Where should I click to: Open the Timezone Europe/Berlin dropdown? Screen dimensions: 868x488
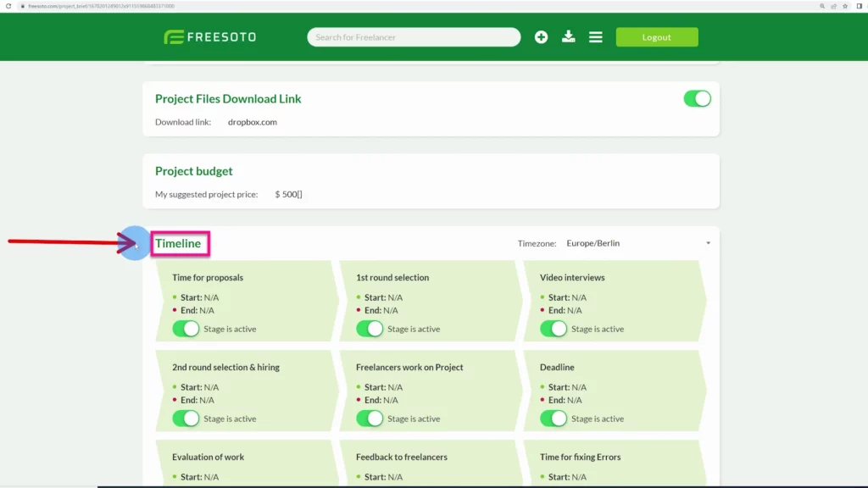pos(638,243)
